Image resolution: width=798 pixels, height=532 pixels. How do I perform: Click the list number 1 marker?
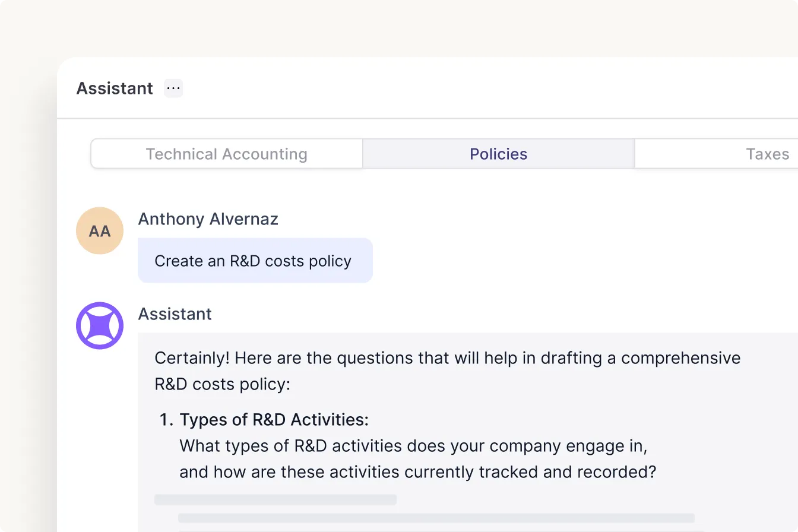click(x=166, y=420)
